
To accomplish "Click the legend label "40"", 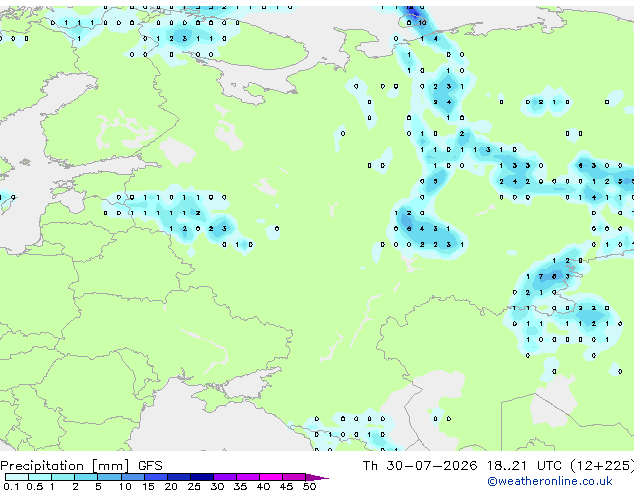I will (263, 486).
